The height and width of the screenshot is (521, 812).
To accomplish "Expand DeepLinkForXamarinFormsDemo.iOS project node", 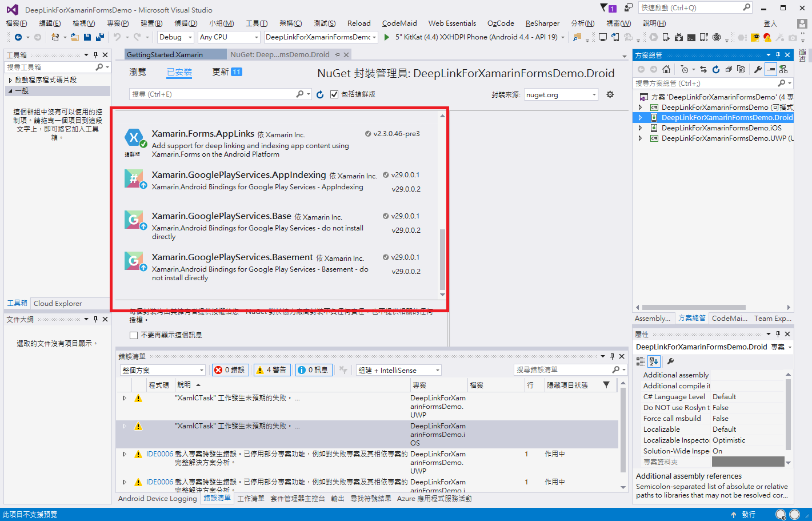I will pyautogui.click(x=640, y=128).
